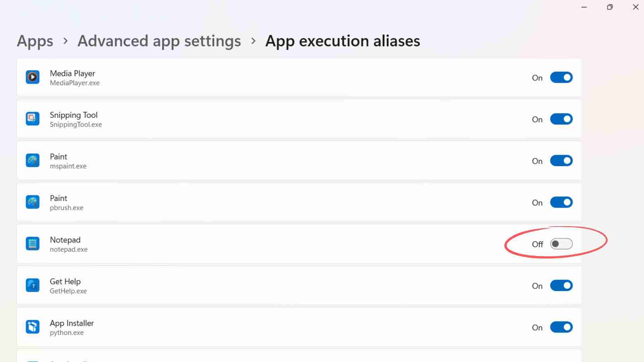Switch off the pbrush.exe alias
Screen dimensions: 644x362
click(561, 202)
